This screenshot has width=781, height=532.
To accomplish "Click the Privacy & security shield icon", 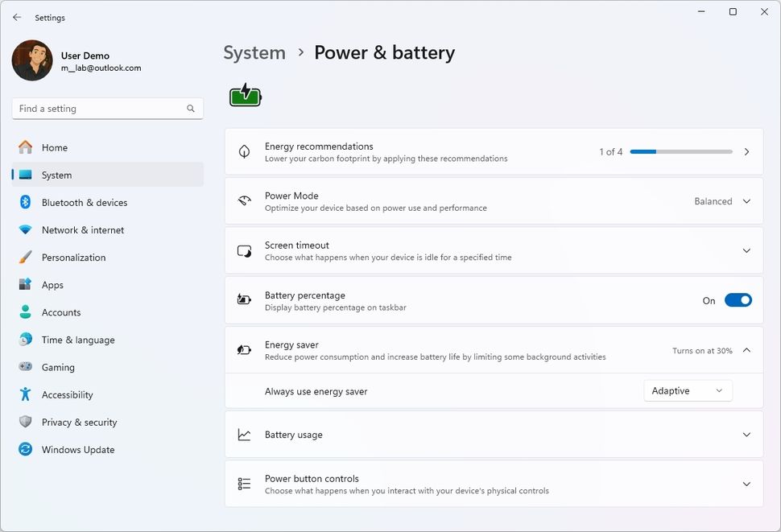I will [x=25, y=422].
